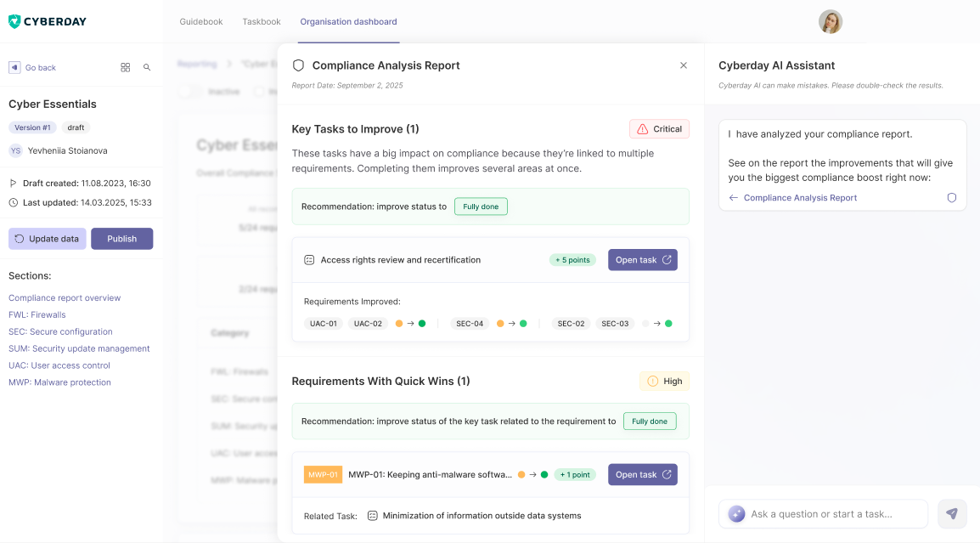Click the send message paper plane icon
This screenshot has width=980, height=543.
tap(952, 514)
